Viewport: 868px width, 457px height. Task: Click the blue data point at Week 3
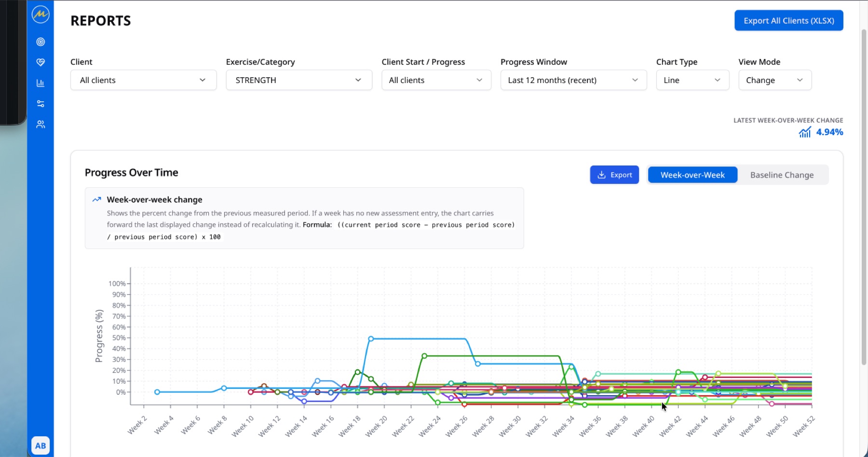157,392
